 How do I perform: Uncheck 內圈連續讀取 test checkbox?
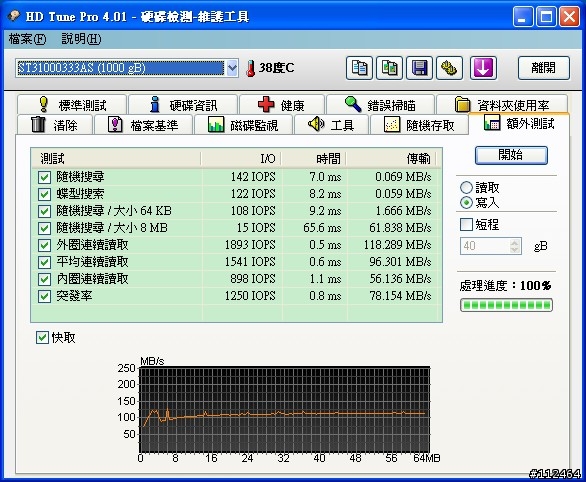tap(44, 279)
